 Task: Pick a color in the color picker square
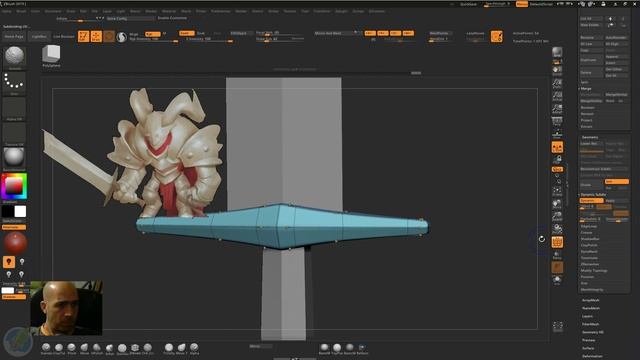click(14, 186)
